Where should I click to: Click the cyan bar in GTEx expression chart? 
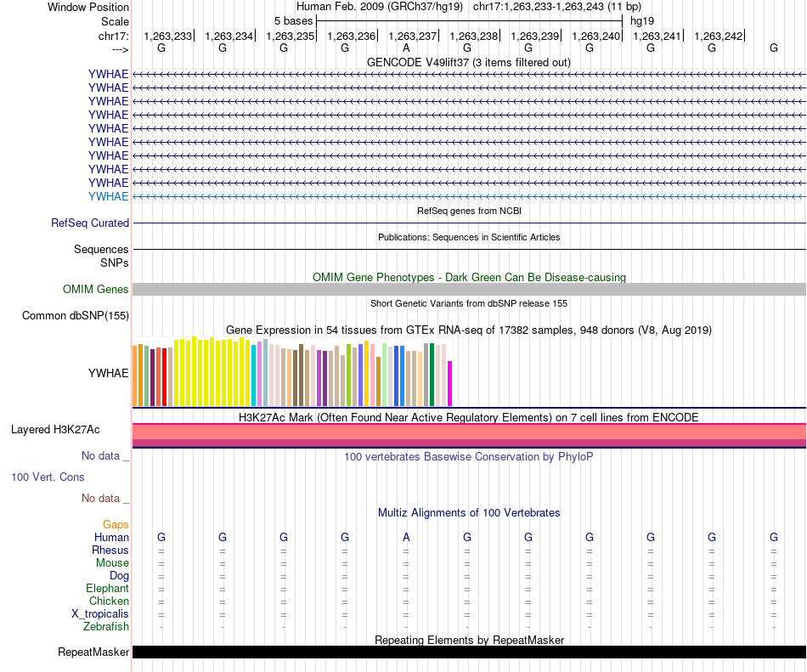(x=254, y=376)
